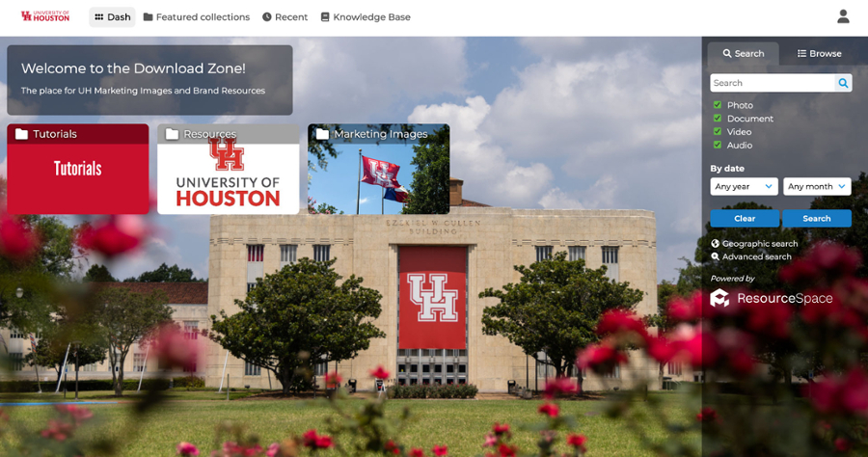The image size is (868, 457).
Task: Expand the Any year dropdown
Action: [x=744, y=187]
